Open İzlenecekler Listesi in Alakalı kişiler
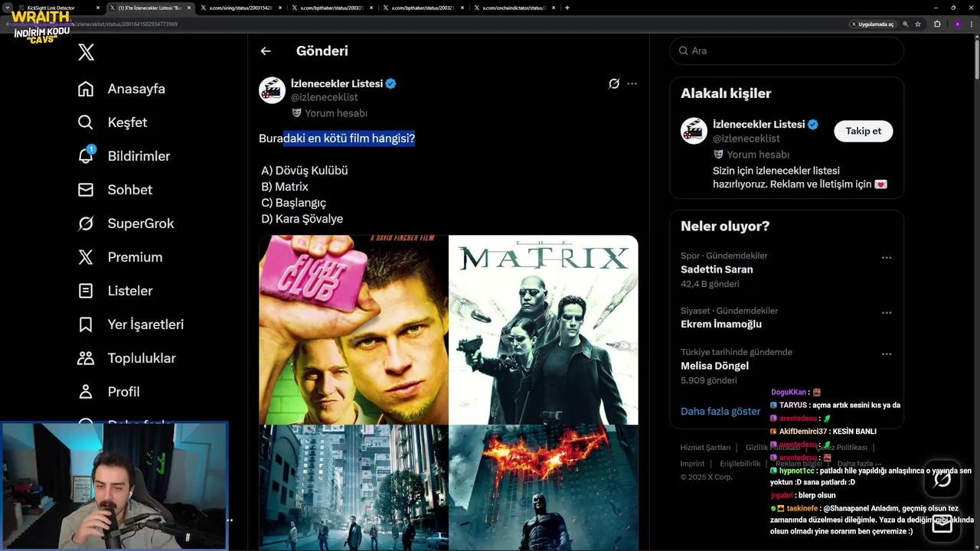 [x=759, y=124]
